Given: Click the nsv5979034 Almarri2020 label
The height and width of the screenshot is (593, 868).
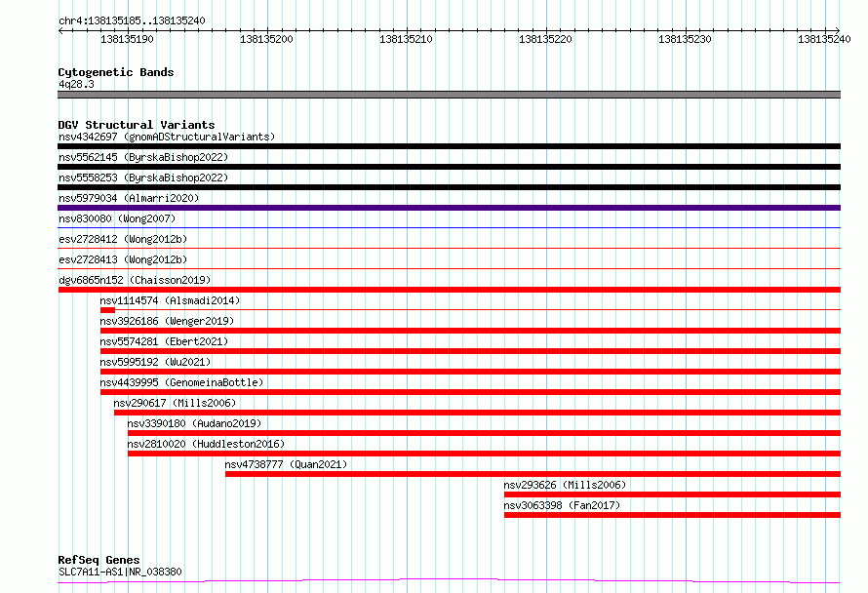Looking at the screenshot, I should 129,198.
